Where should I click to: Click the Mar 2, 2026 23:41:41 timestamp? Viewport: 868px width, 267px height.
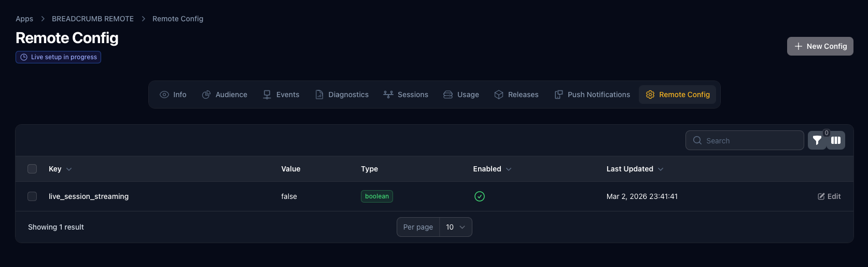click(642, 196)
